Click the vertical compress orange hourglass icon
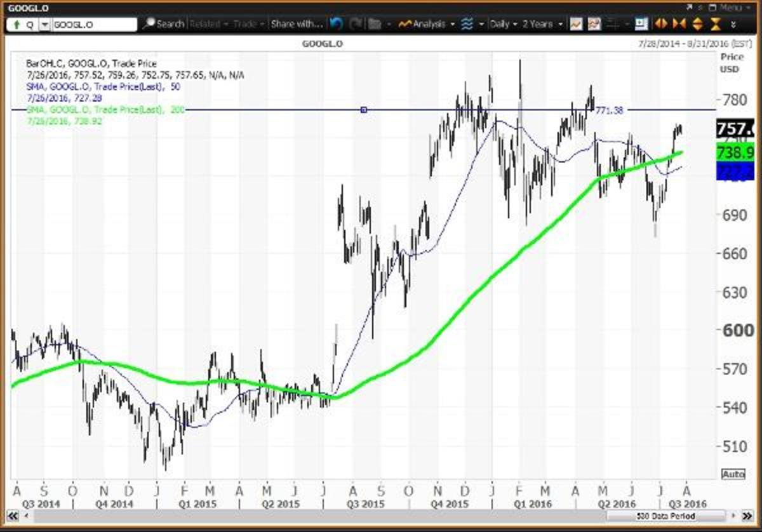The height and width of the screenshot is (532, 762). (x=716, y=24)
